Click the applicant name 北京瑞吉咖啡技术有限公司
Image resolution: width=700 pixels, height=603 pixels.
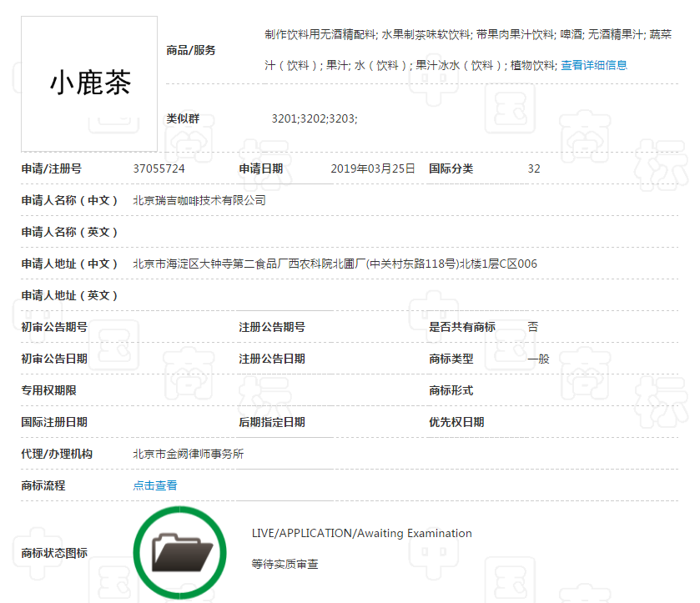[199, 200]
